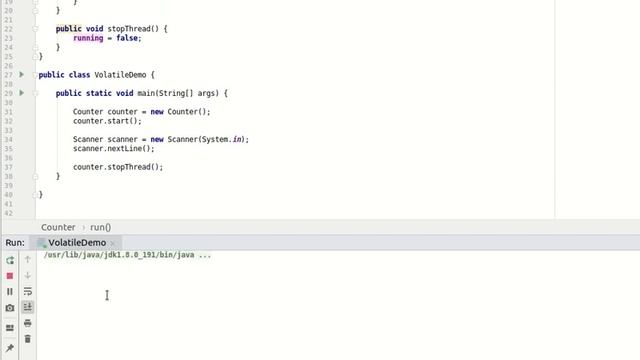Select the VolatileDemo run tab
The height and width of the screenshot is (360, 640).
(77, 242)
